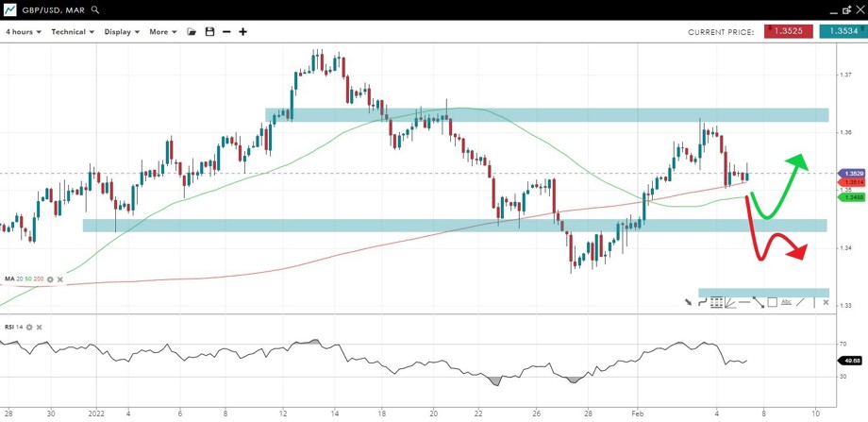Open the Display dropdown menu
Screen dimensions: 868x422
click(x=122, y=32)
